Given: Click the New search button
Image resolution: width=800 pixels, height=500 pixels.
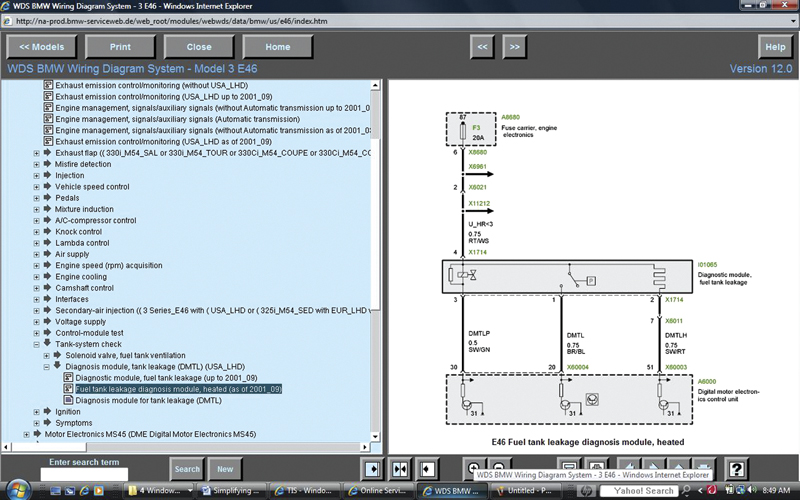Looking at the screenshot, I should [x=225, y=469].
